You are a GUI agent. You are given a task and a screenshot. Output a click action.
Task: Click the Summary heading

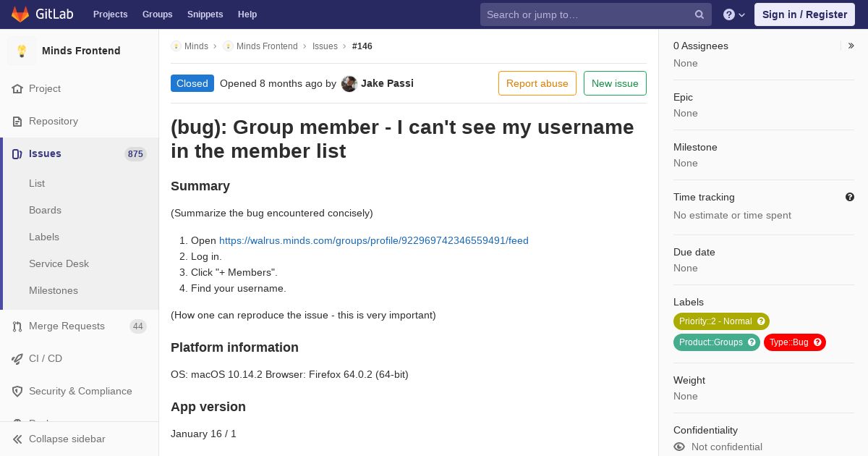[200, 186]
